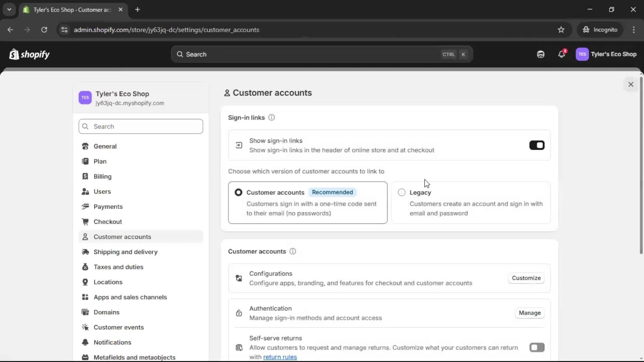This screenshot has width=644, height=362.
Task: Select the Legacy customer accounts option
Action: [x=401, y=192]
